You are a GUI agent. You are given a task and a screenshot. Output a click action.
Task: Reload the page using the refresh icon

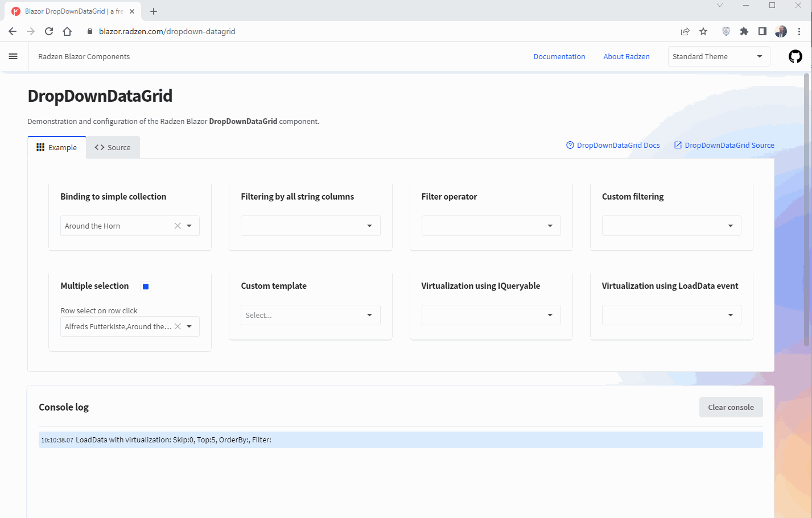coord(48,31)
